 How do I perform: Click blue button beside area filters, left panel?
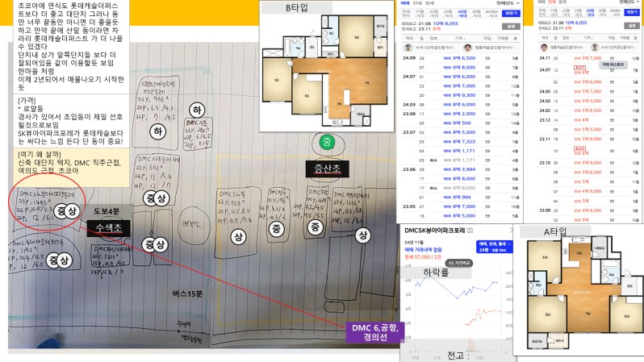[511, 14]
